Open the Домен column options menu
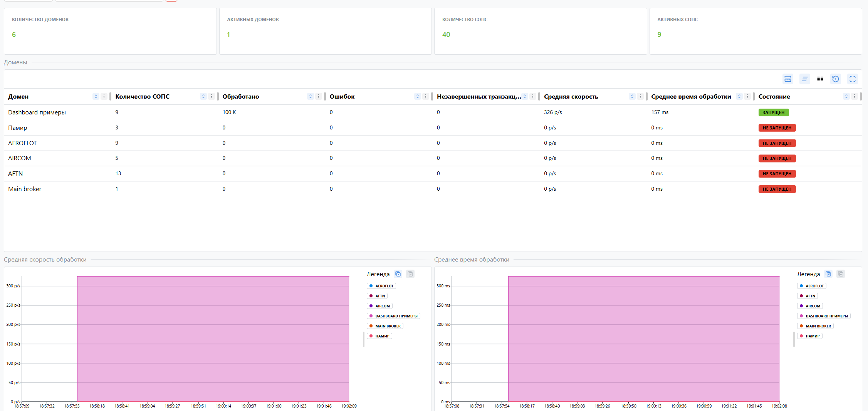Viewport: 868px width, 411px height. coord(104,96)
